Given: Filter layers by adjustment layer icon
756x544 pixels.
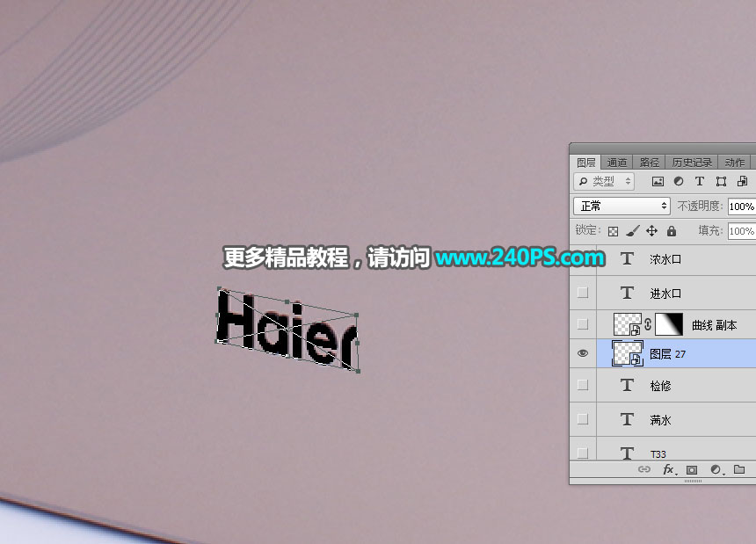Looking at the screenshot, I should click(679, 181).
